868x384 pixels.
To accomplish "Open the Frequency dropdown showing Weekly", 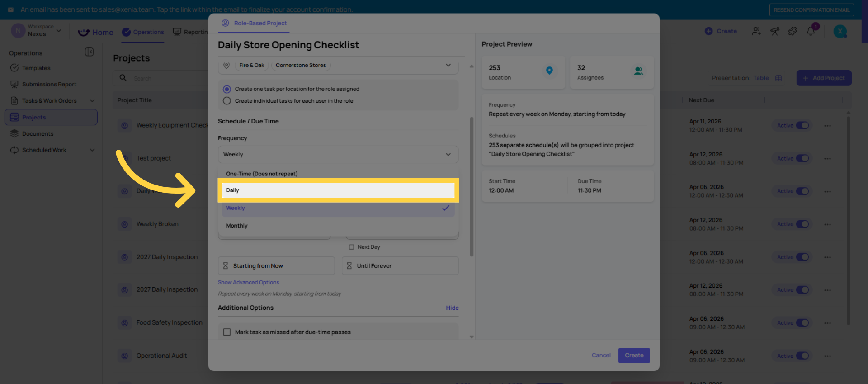I will [x=338, y=154].
